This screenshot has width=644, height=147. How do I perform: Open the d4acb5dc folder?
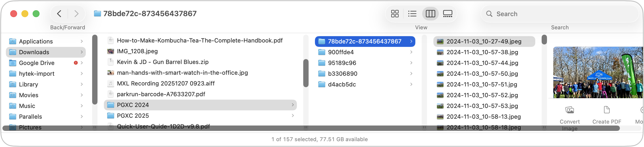click(x=342, y=84)
